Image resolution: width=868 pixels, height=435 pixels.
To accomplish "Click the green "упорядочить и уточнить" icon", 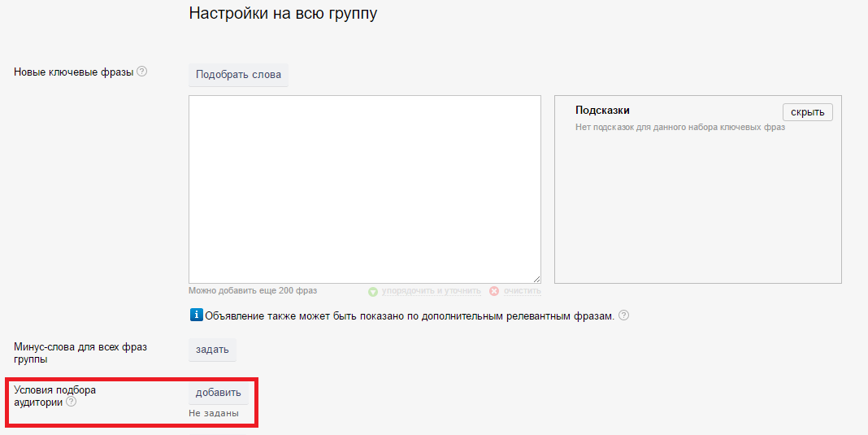I will pos(373,291).
